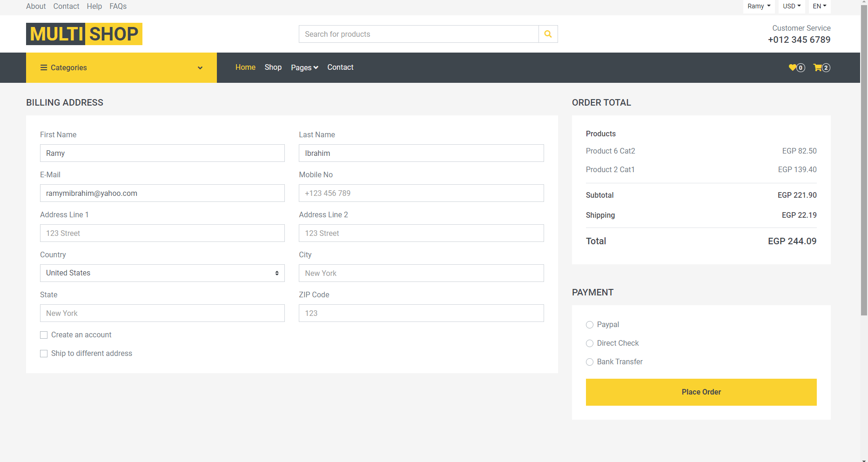Select Direct Check payment method
Screen dimensions: 868x462
pos(589,343)
